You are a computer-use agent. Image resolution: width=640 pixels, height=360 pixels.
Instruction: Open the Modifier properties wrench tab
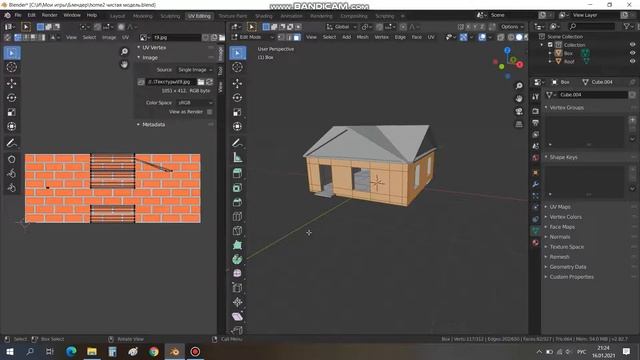coord(536,184)
